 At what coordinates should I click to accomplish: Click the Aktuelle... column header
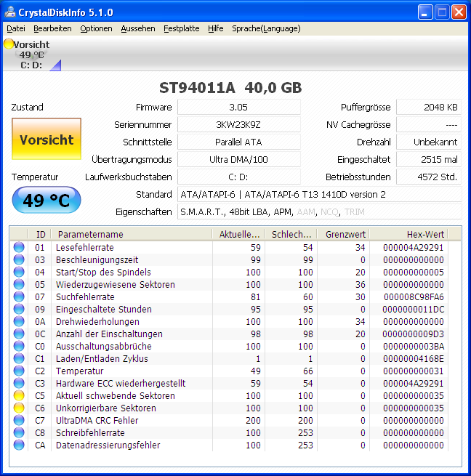[238, 234]
